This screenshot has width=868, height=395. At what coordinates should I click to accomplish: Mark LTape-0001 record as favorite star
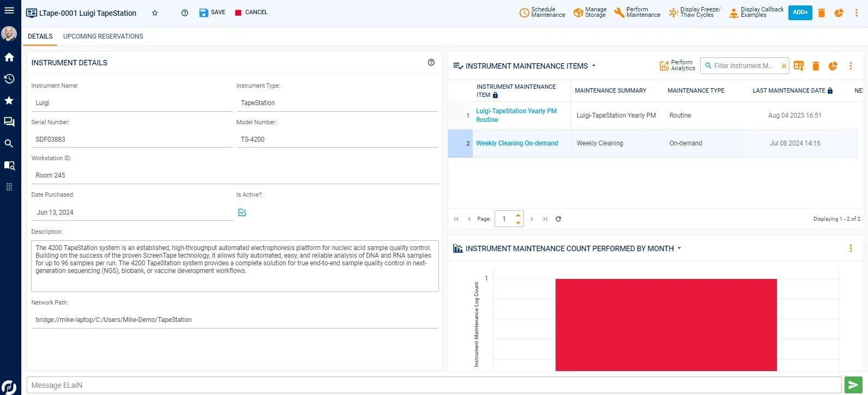(155, 13)
